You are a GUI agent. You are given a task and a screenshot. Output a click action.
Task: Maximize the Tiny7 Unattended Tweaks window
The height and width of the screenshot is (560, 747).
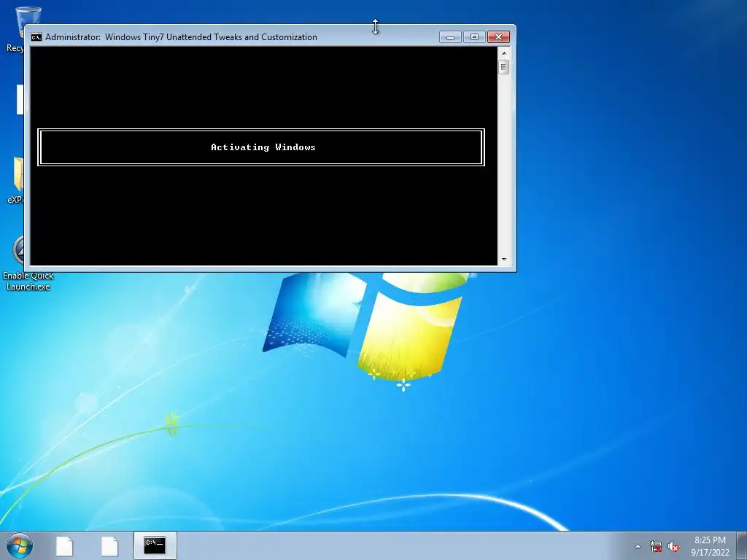coord(474,37)
